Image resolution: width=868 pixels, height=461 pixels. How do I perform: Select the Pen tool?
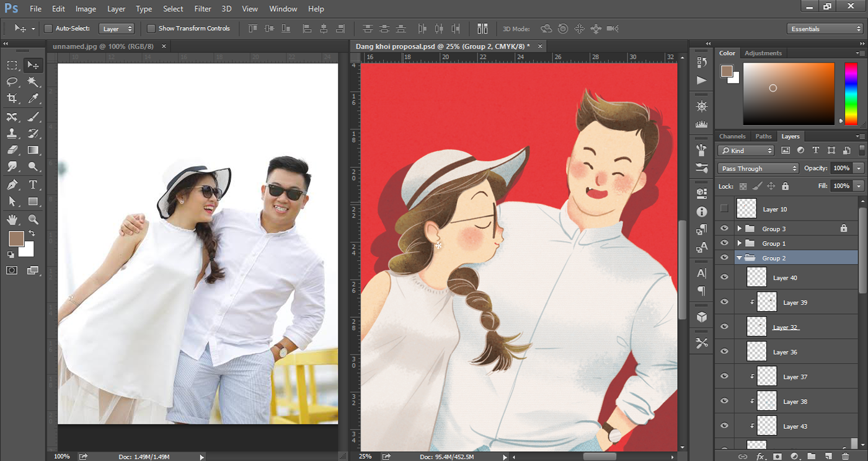pos(12,185)
